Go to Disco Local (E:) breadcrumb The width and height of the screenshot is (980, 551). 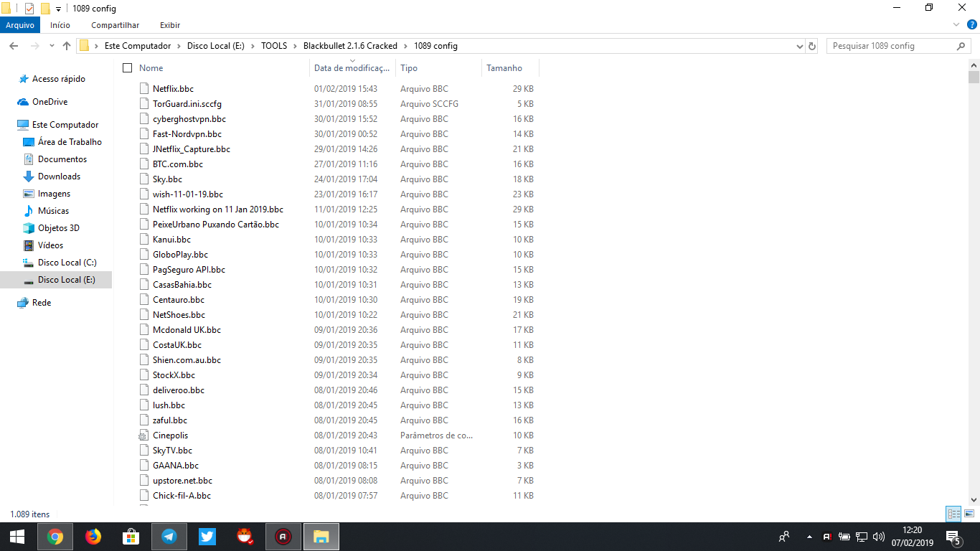[216, 46]
